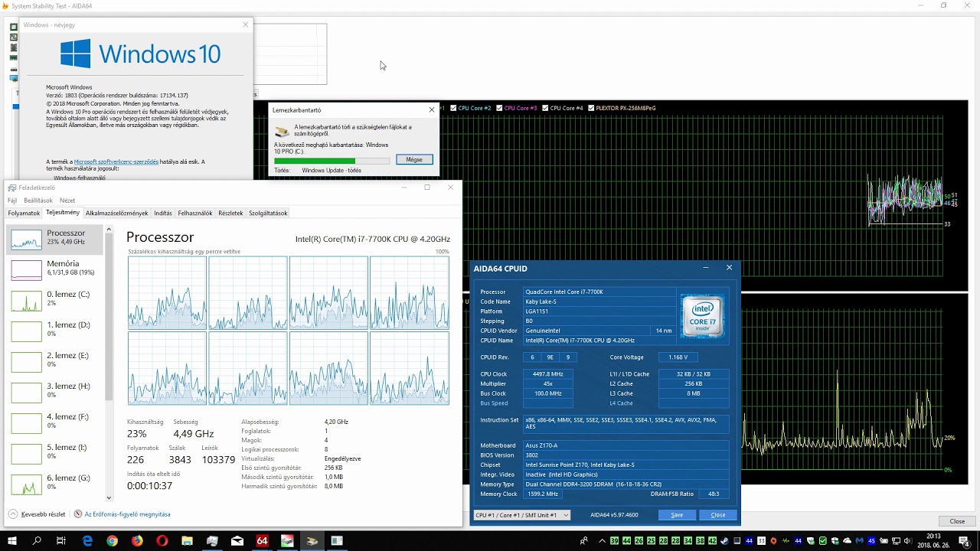Switch to the Részletek tab
980x551 pixels.
pyautogui.click(x=230, y=214)
